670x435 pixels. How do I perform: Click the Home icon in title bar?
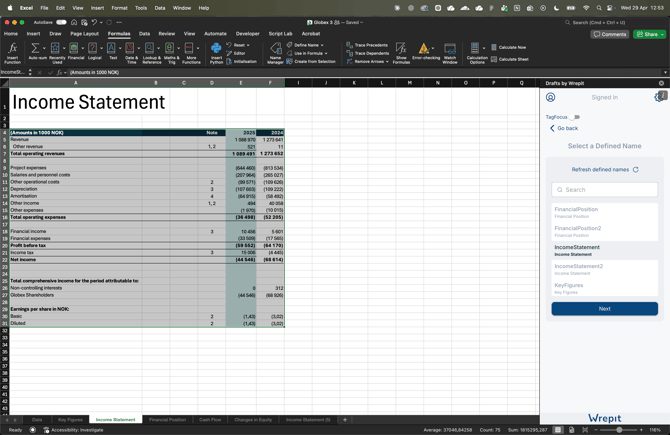coord(74,22)
